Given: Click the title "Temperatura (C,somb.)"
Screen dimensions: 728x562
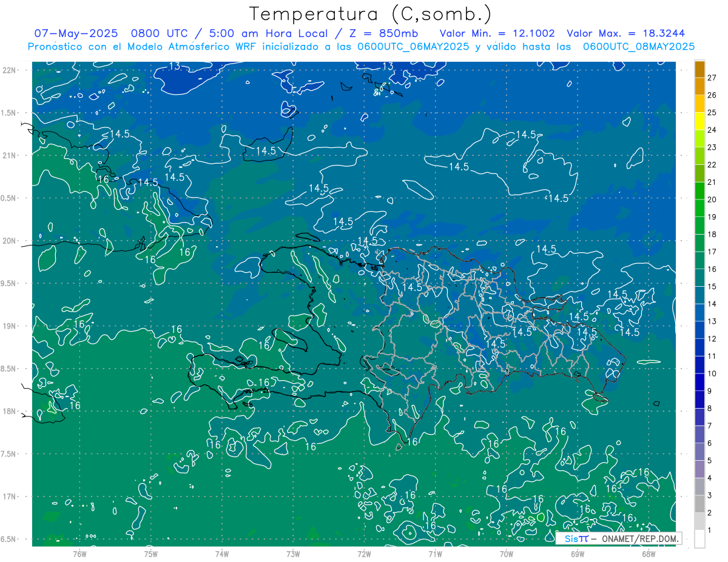Looking at the screenshot, I should point(371,14).
